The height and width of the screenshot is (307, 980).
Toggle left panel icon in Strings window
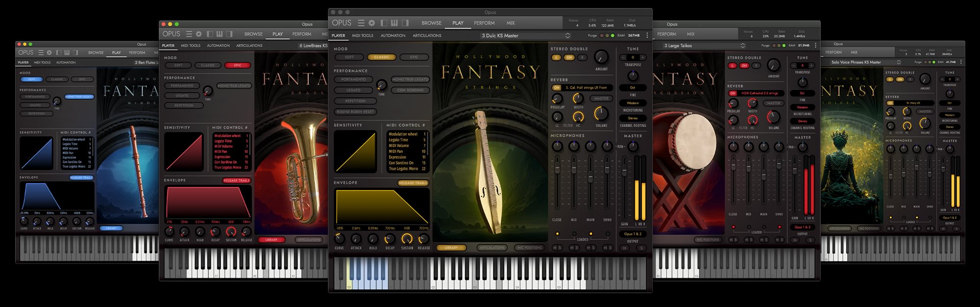pos(384,23)
